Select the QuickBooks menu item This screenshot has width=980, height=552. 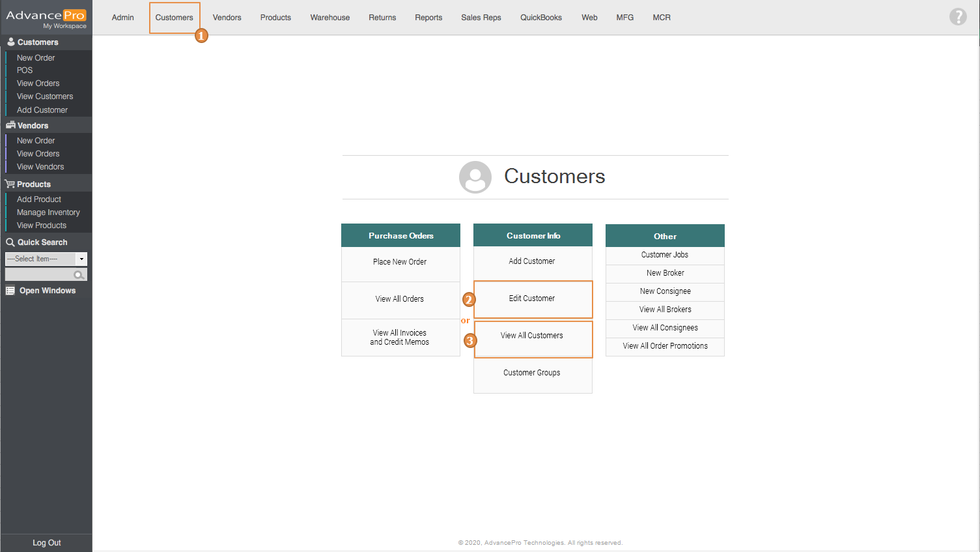coord(540,18)
